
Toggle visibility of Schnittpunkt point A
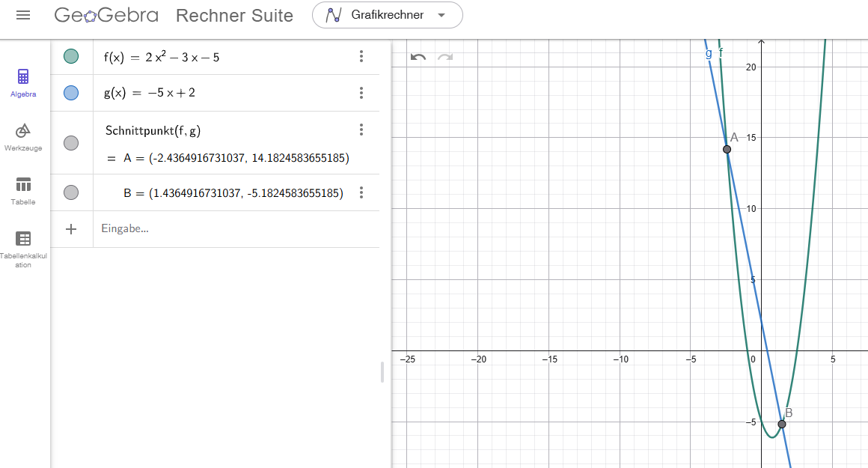tap(71, 143)
